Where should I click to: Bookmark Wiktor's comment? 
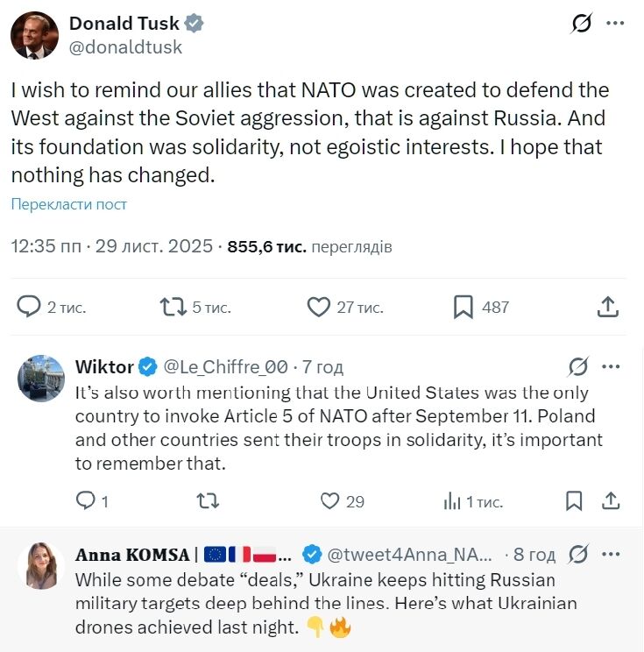click(x=574, y=501)
